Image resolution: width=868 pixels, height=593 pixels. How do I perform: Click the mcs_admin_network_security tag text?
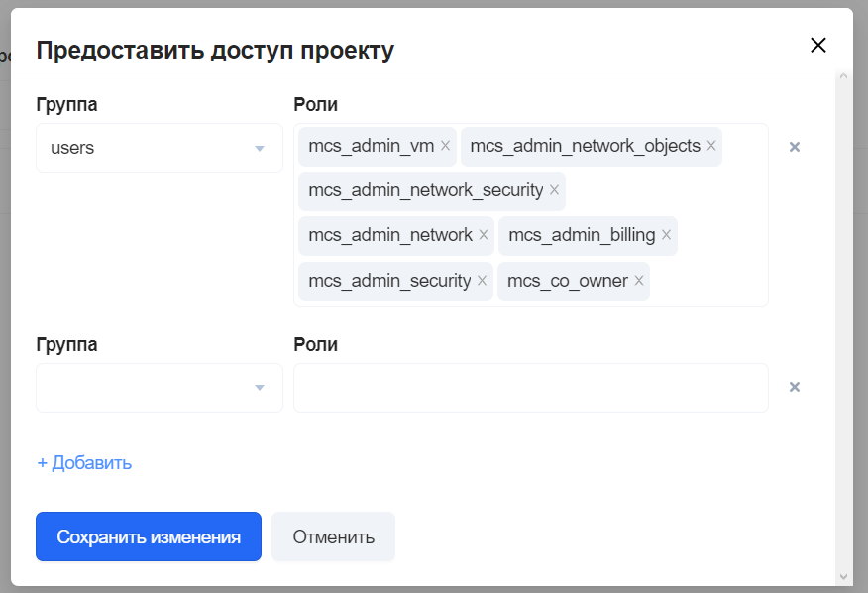(x=426, y=190)
